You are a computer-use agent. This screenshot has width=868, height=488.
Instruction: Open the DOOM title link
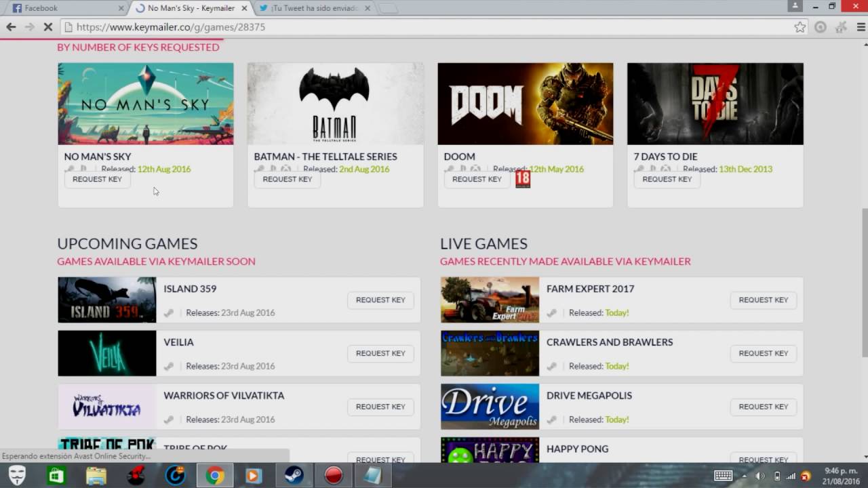click(x=459, y=157)
